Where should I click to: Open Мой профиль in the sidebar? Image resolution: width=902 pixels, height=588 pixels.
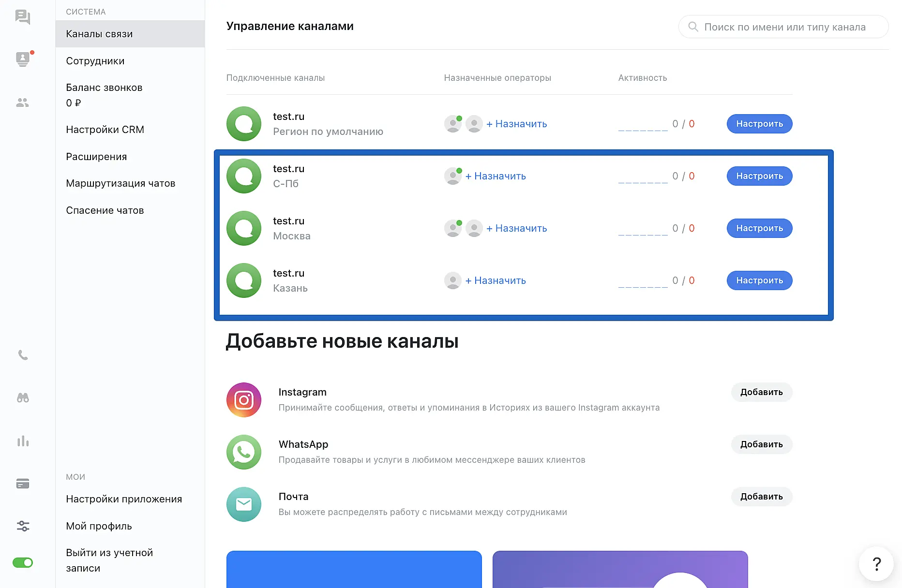(130, 526)
